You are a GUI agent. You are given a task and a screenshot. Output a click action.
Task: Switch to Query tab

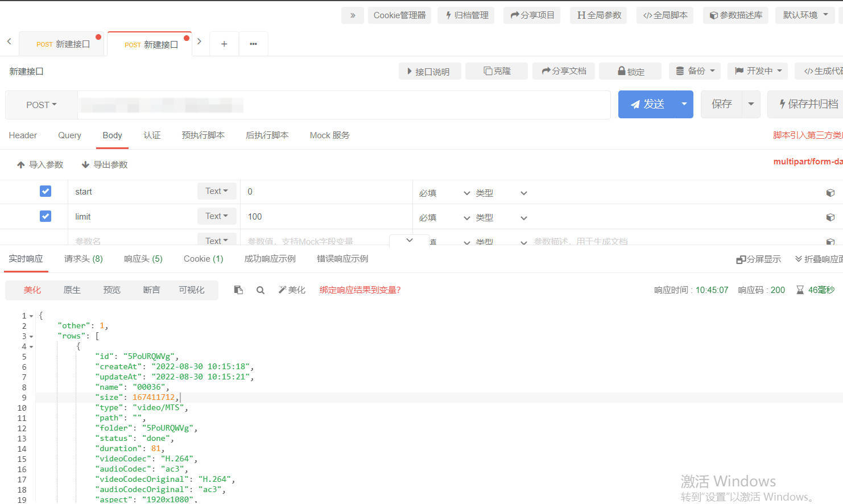(x=69, y=135)
